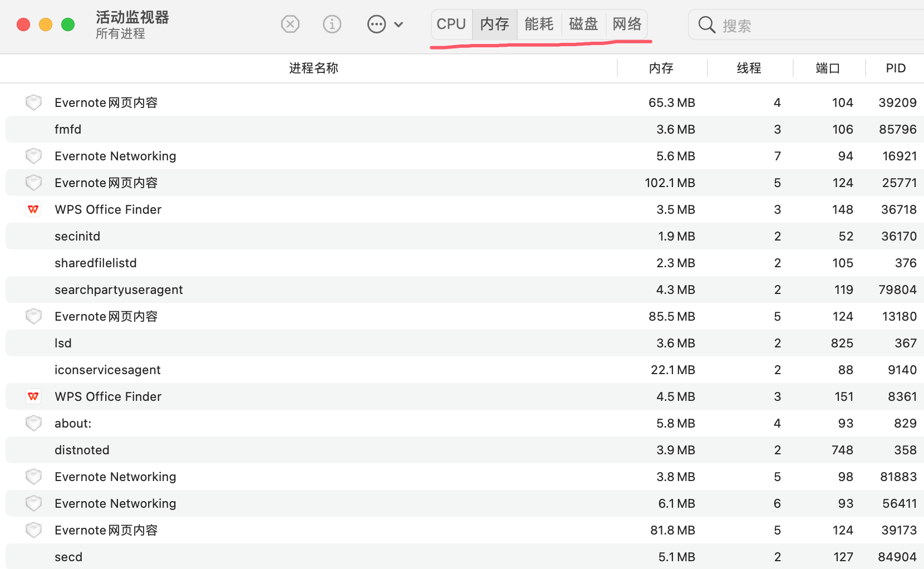Image resolution: width=924 pixels, height=569 pixels.
Task: Switch to the 磁盘 tab
Action: (583, 24)
